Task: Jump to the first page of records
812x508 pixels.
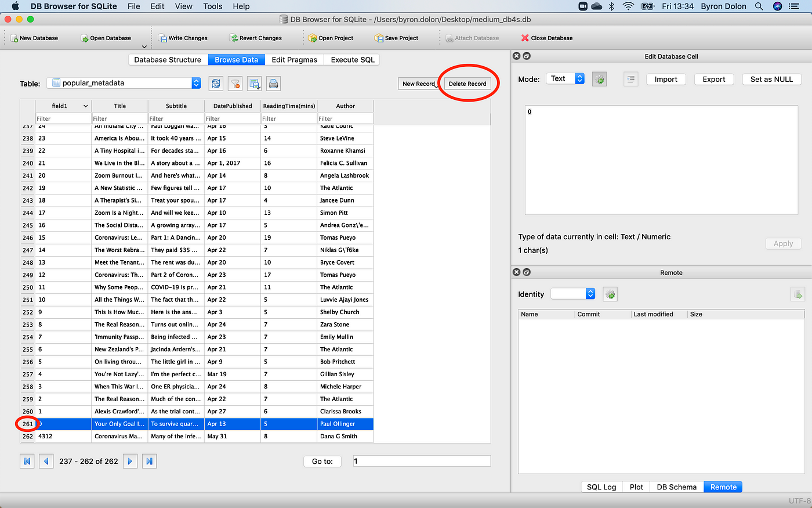Action: tap(27, 461)
